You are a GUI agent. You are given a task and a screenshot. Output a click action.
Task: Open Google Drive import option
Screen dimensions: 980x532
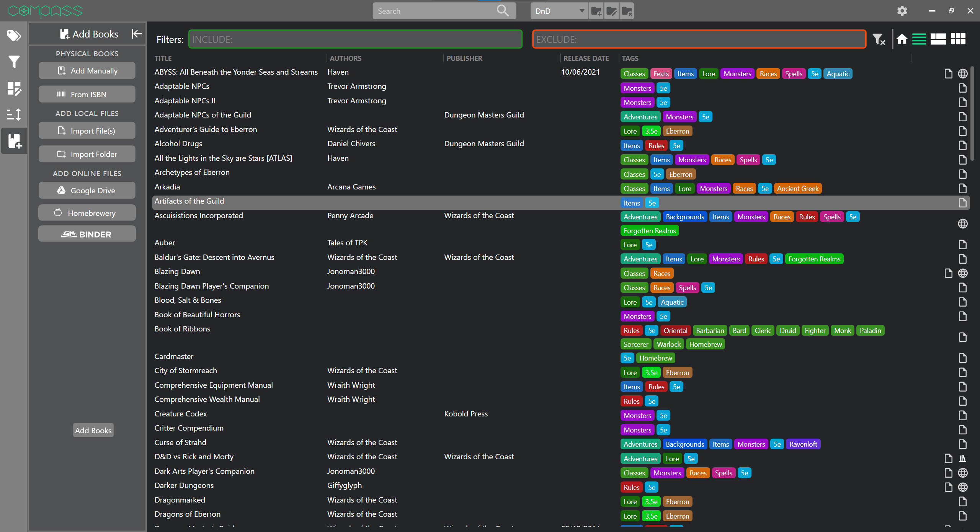pyautogui.click(x=87, y=190)
